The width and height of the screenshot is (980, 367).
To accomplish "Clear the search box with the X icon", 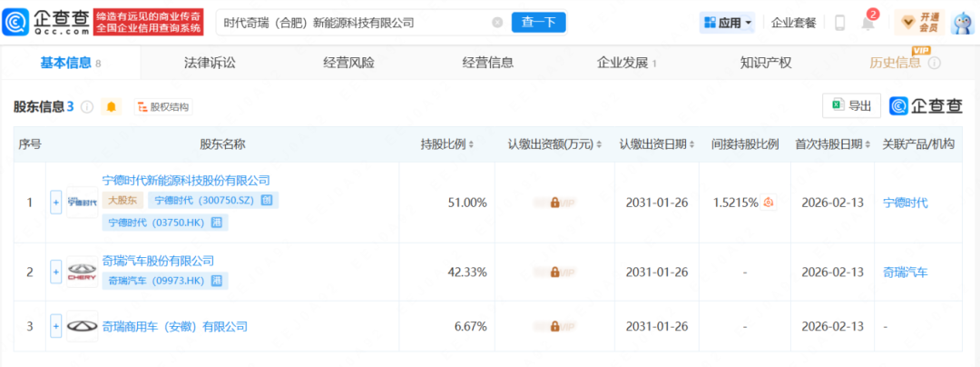I will pos(497,23).
